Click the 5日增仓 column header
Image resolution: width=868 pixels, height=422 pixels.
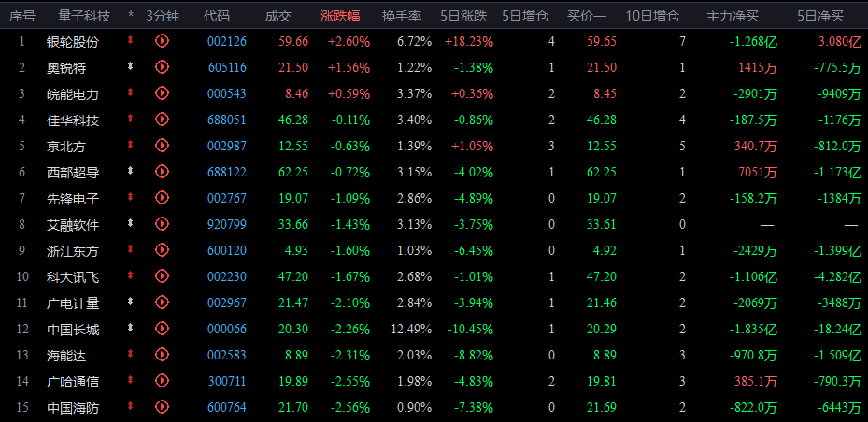tap(525, 16)
